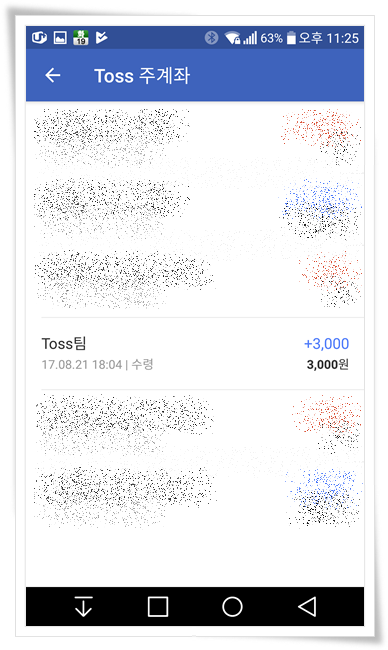Open the calendar 19 notification icon
This screenshot has height=650, width=388.
[81, 38]
